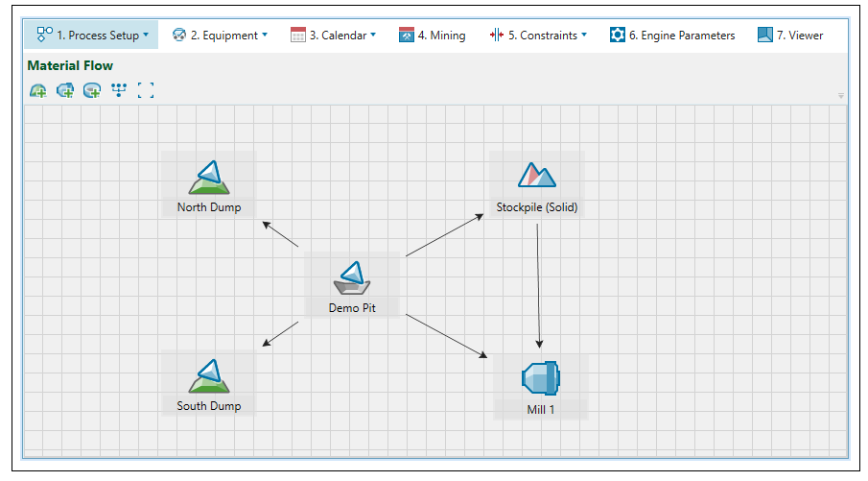Click the fit-to-view bracket icon

pos(146,90)
